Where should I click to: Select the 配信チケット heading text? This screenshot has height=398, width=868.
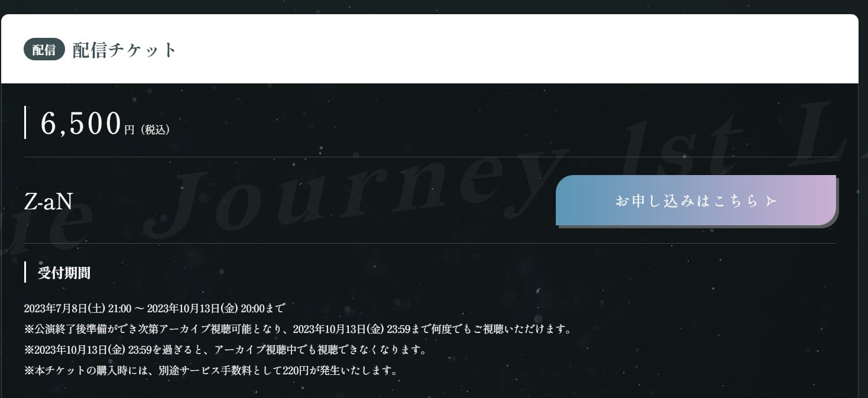pos(125,50)
